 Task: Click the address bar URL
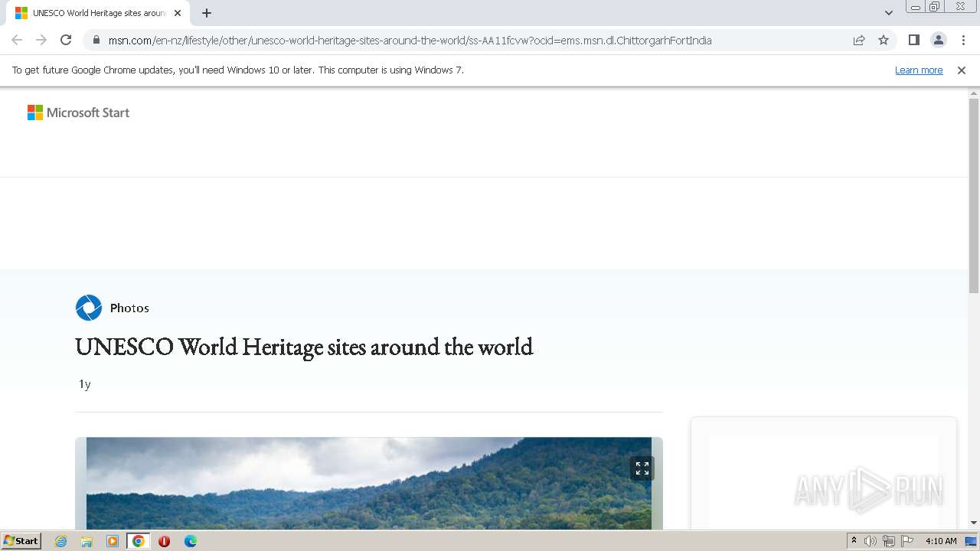[410, 40]
